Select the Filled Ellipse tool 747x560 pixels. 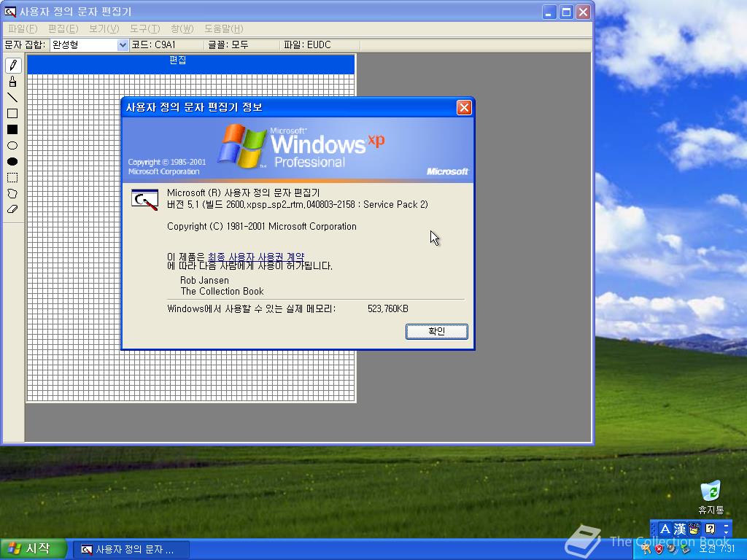coord(13,161)
